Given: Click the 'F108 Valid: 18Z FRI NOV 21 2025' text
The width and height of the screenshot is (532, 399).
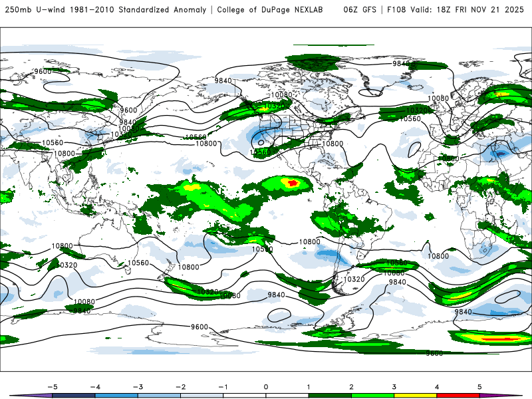Looking at the screenshot, I should tap(456, 10).
